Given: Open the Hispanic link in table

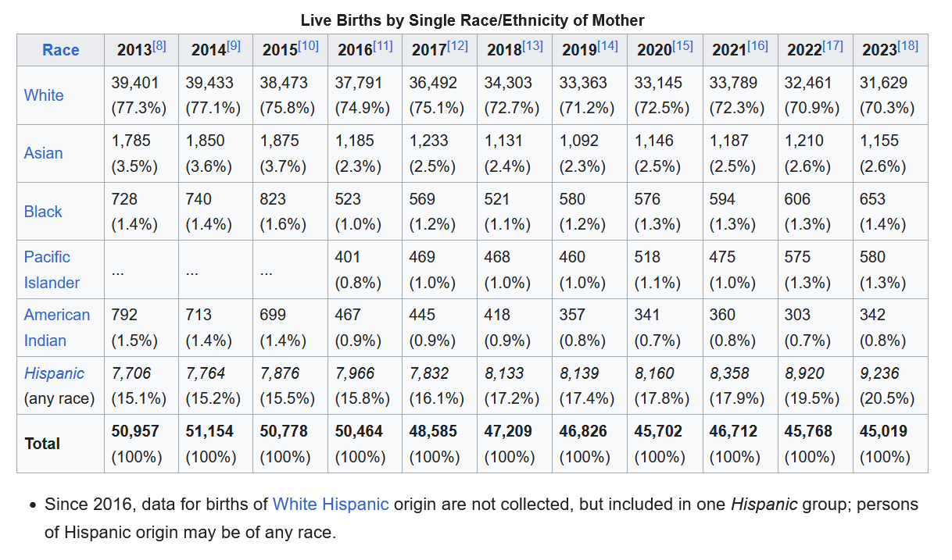Looking at the screenshot, I should click(x=54, y=373).
